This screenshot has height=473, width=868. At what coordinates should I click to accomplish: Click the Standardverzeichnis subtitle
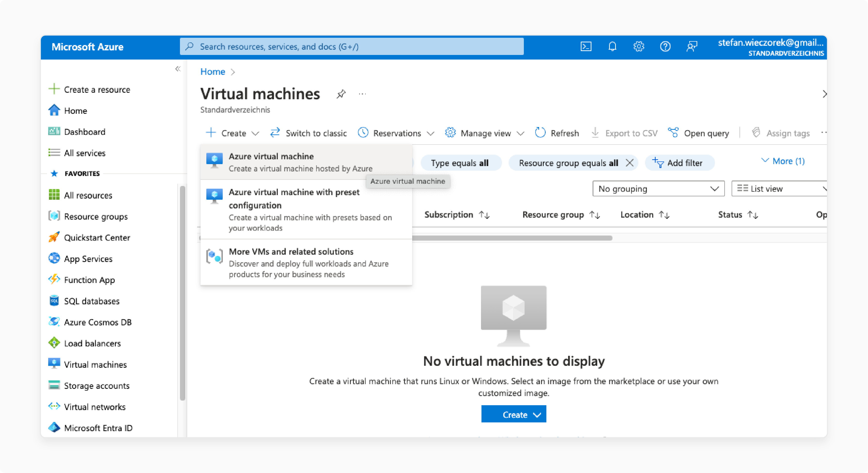pos(235,110)
